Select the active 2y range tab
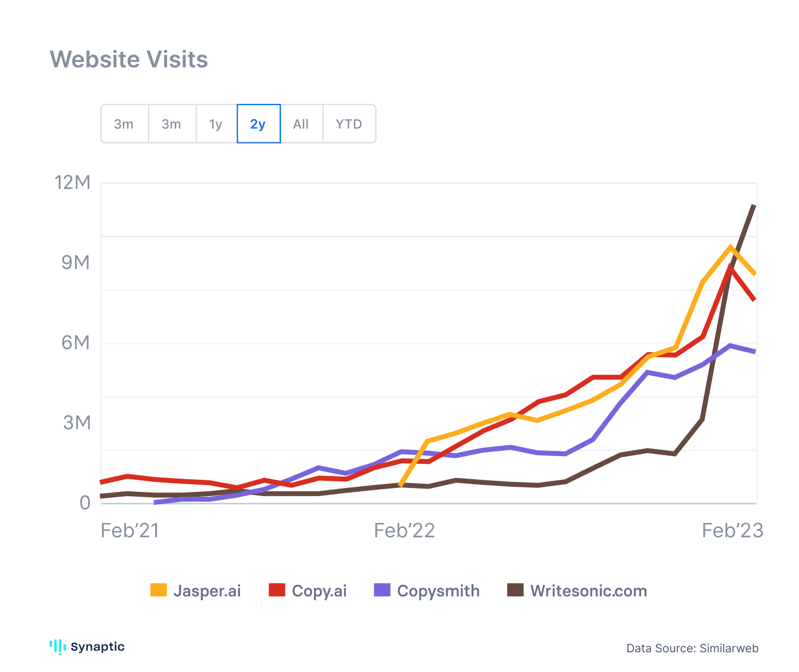This screenshot has height=672, width=799. 259,124
